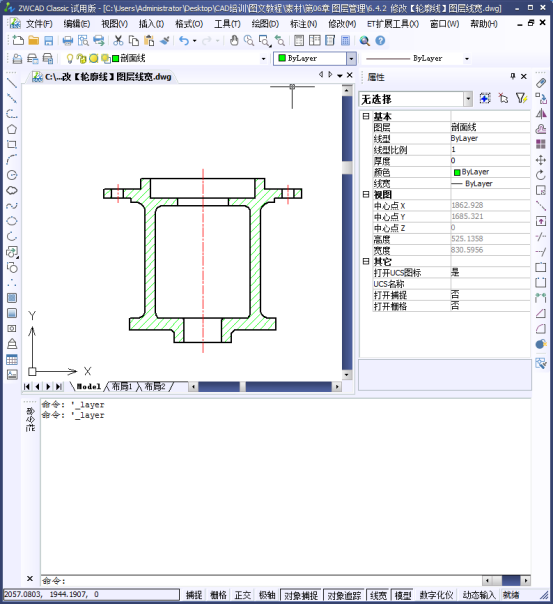Toggle 线宽 lineweight display in status bar

click(378, 595)
